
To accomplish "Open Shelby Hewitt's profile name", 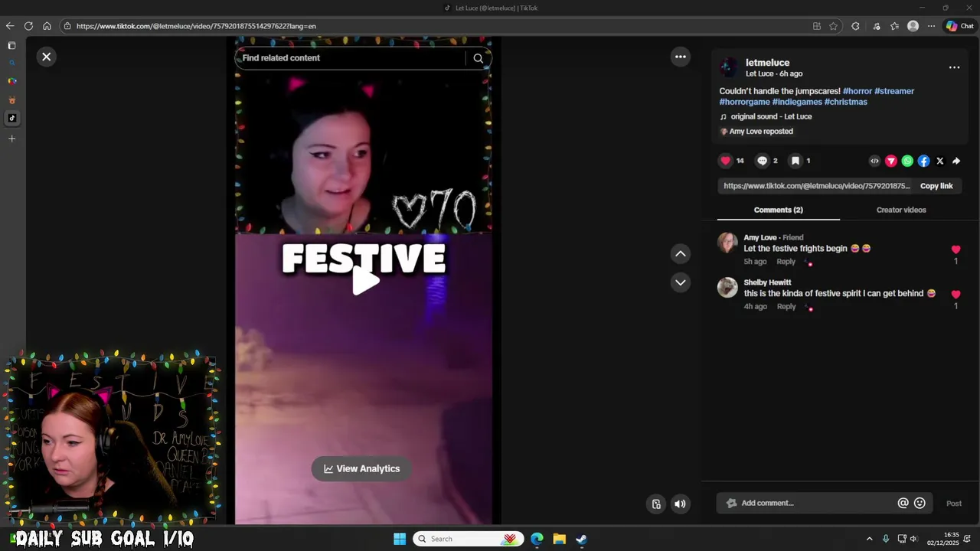I will (x=767, y=282).
